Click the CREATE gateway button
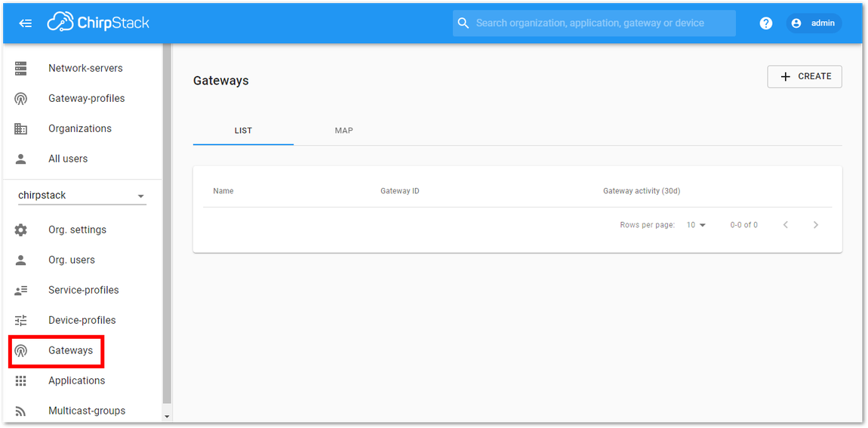 point(805,77)
